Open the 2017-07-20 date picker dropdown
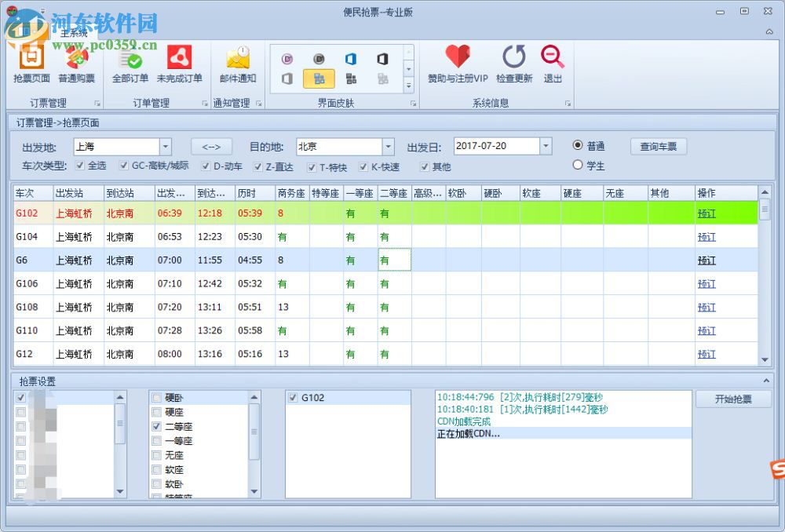Screen dimensions: 785x532 click(547, 146)
